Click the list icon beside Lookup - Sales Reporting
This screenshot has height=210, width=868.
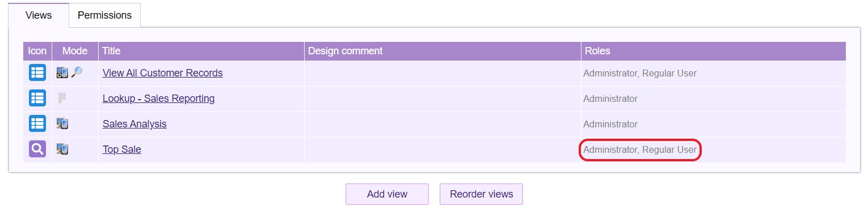37,98
